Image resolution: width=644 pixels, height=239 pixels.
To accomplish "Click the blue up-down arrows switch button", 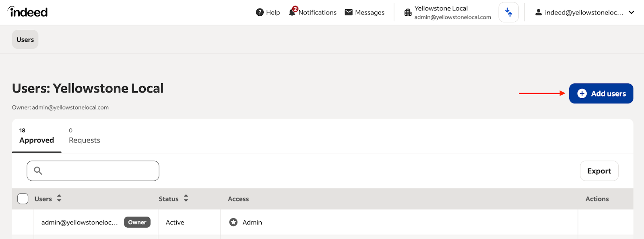I will tap(508, 12).
